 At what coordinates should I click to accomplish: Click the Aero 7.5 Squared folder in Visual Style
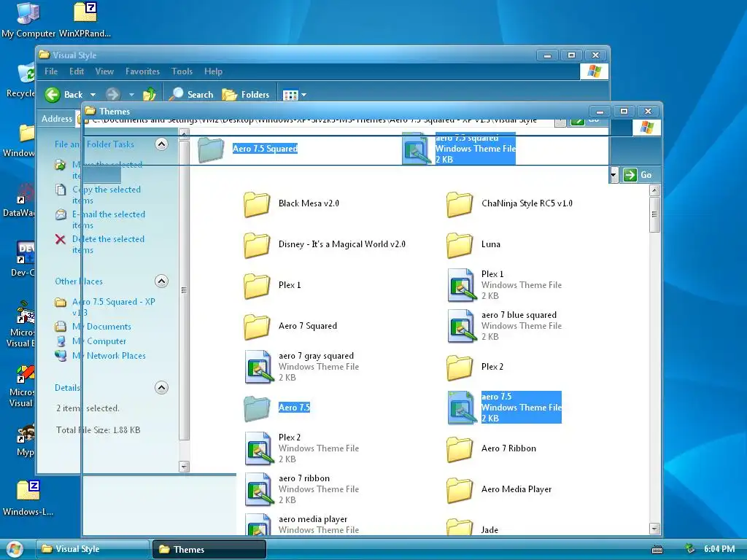pos(248,149)
